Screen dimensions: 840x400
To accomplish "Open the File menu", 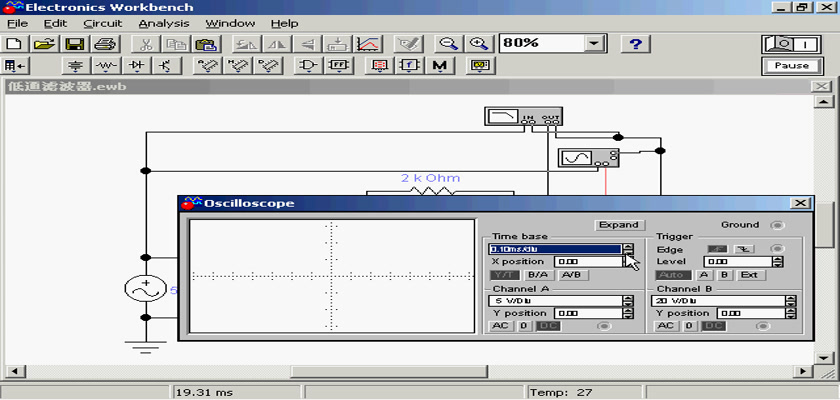I will (17, 24).
